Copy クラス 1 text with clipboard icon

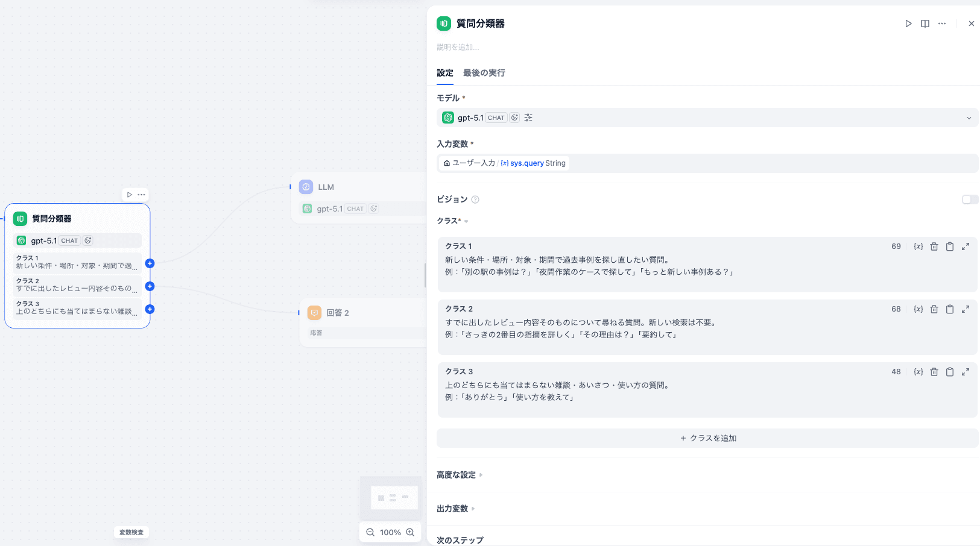950,246
